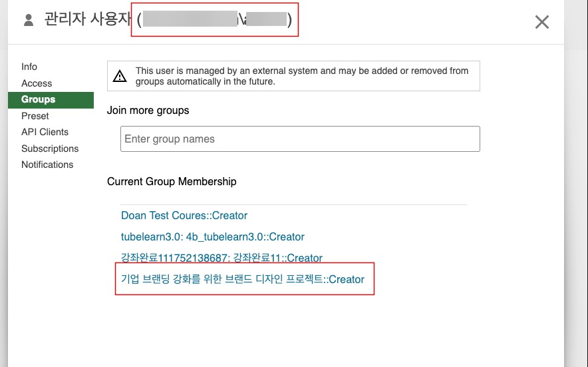The image size is (588, 367).
Task: Click the Current Group Membership heading
Action: (x=172, y=181)
